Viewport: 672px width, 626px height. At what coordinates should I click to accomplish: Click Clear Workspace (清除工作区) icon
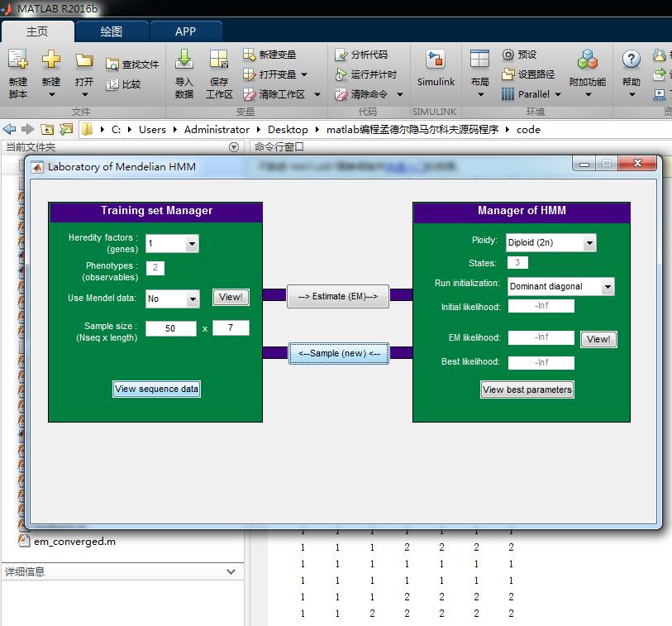click(x=249, y=94)
